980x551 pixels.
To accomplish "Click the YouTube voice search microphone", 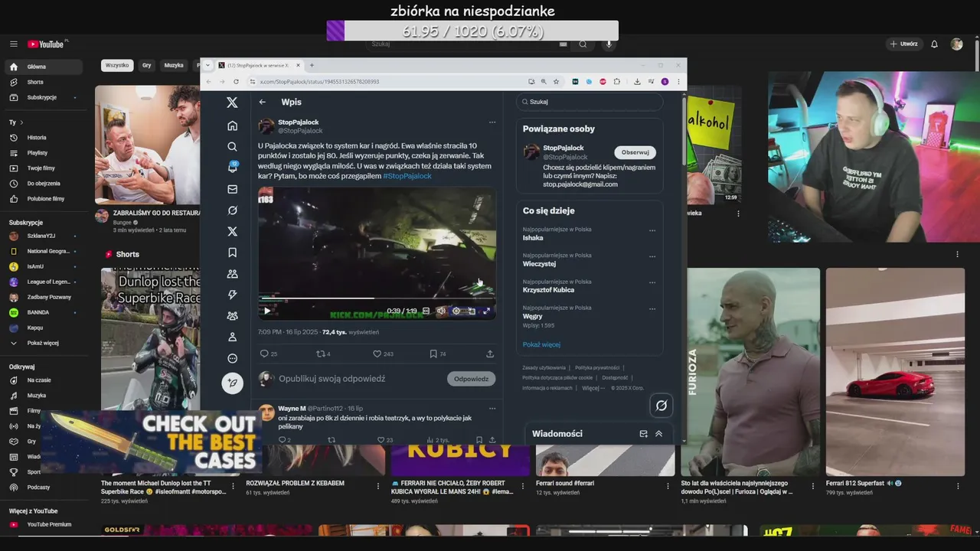I will 609,44.
